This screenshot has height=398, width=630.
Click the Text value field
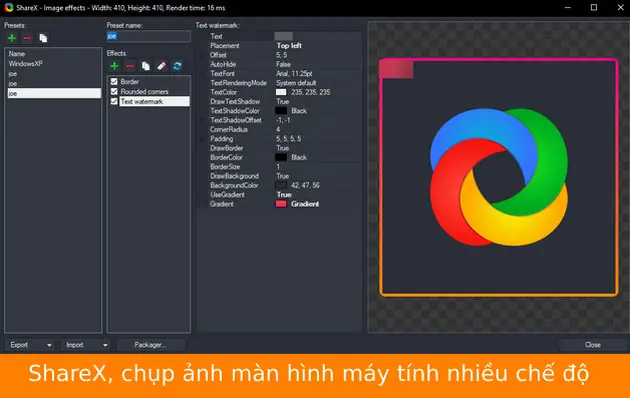[318, 36]
